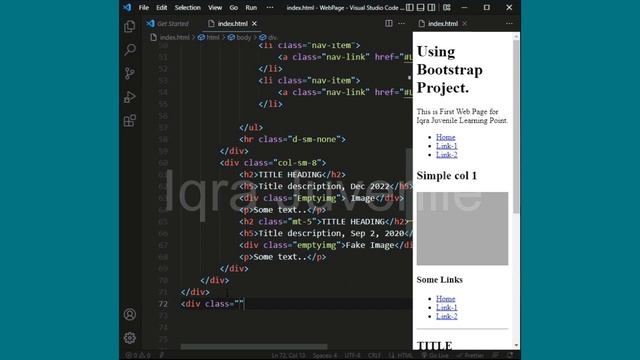This screenshot has width=640, height=360.
Task: Open Customize Layout icon
Action: [447, 7]
